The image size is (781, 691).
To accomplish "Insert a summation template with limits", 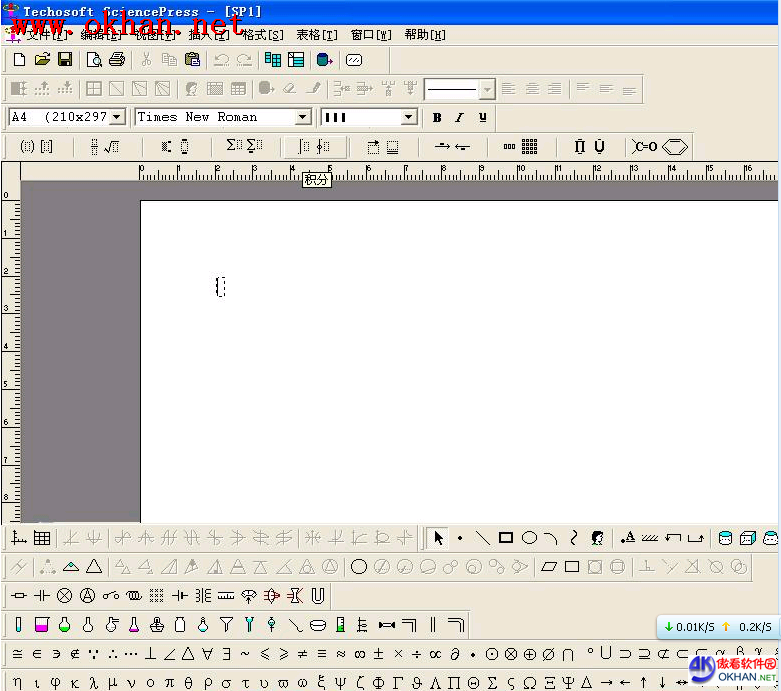I will [x=255, y=146].
